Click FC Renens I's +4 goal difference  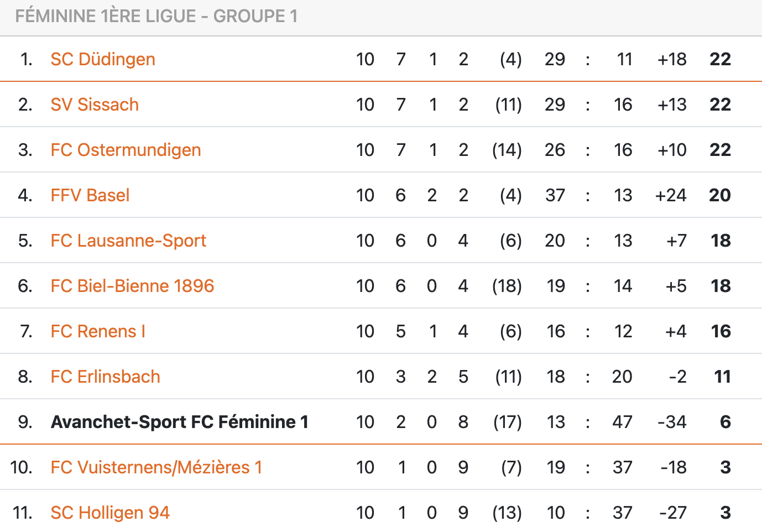click(x=676, y=331)
